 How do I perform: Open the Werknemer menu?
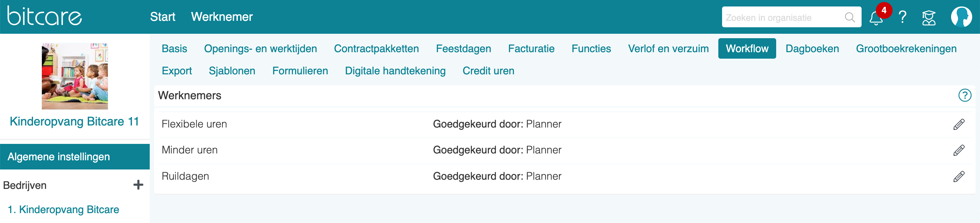point(222,17)
